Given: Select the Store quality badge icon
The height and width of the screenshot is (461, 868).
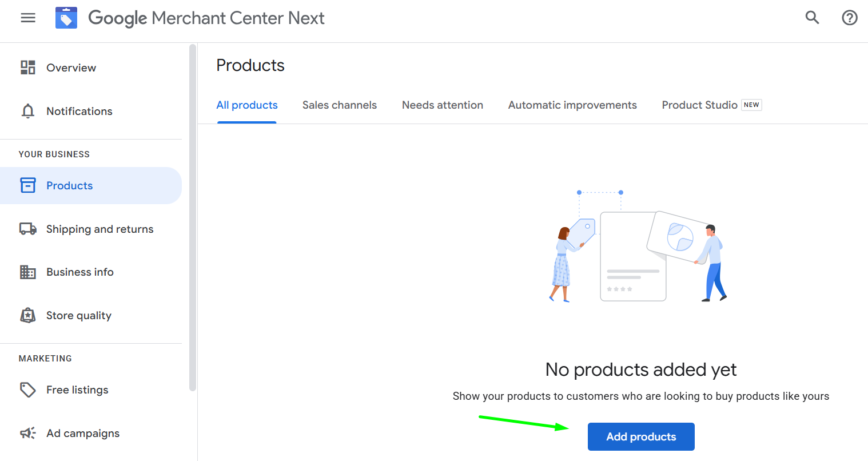Looking at the screenshot, I should 27,315.
